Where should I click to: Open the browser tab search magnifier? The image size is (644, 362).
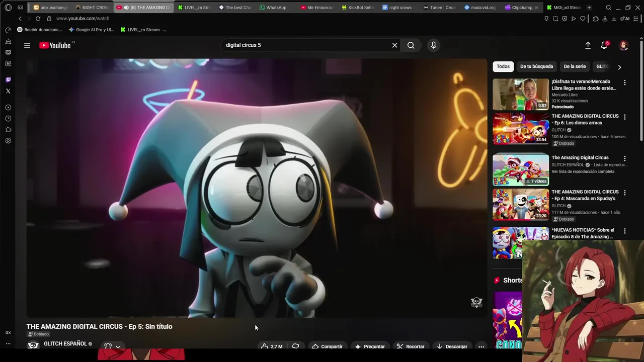[x=608, y=8]
